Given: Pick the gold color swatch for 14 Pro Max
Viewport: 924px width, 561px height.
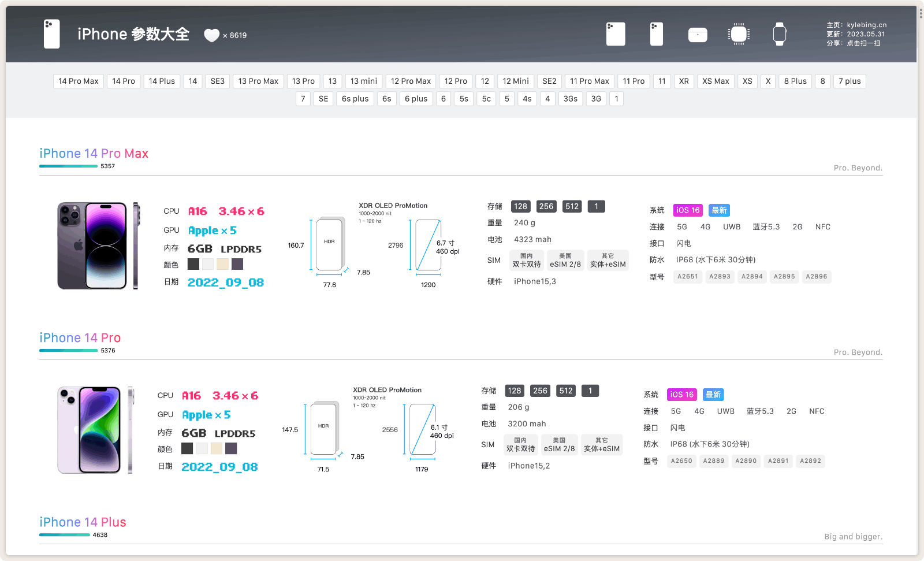Looking at the screenshot, I should tap(222, 264).
